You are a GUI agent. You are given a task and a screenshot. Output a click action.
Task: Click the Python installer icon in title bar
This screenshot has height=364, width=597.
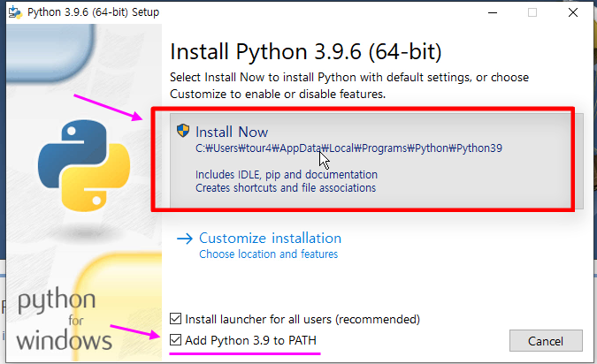[15, 12]
